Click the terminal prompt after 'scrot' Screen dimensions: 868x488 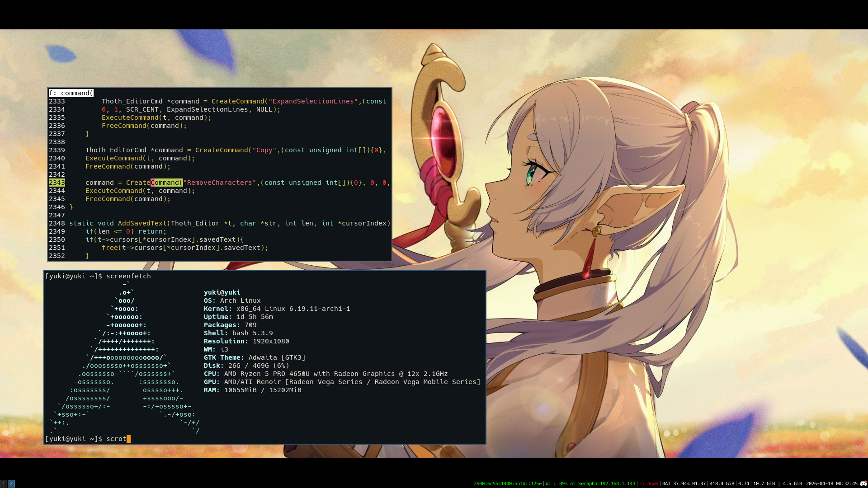point(128,439)
